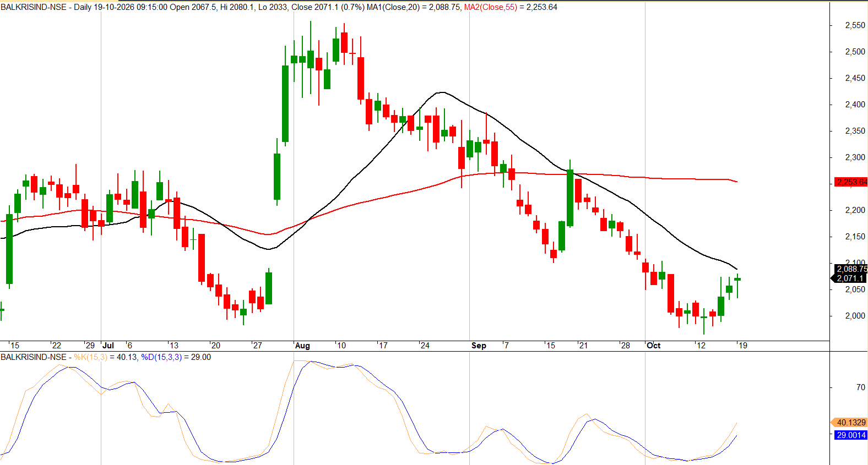Click the '21 date label on time axis
This screenshot has height=465, width=868.
click(583, 346)
